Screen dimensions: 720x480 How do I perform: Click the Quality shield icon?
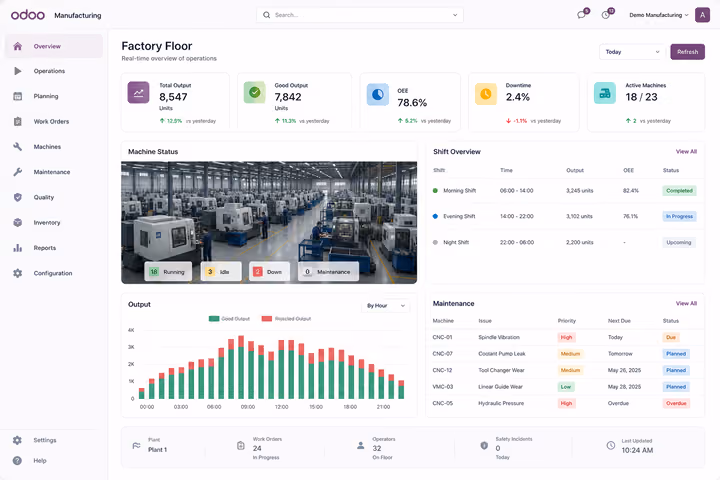click(x=17, y=198)
